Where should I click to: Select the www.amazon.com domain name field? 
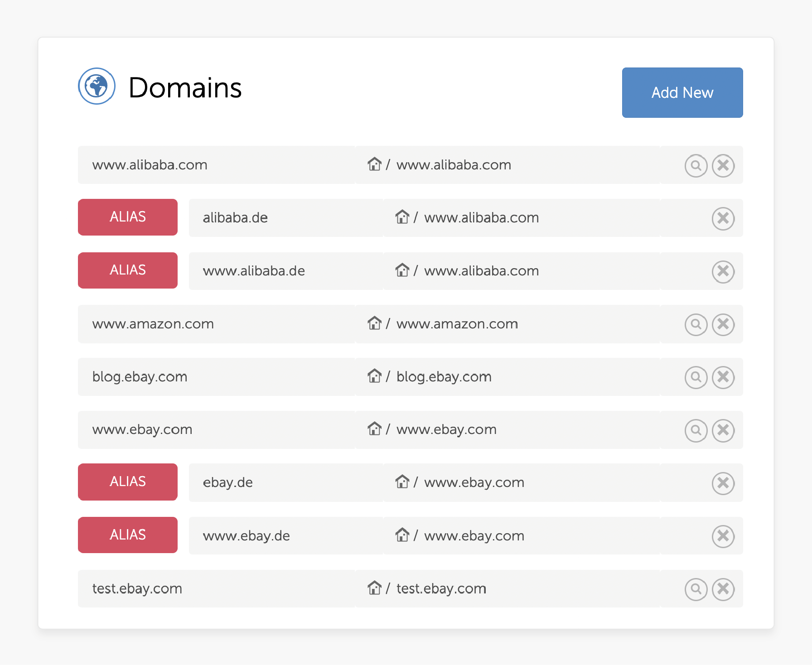coord(216,324)
